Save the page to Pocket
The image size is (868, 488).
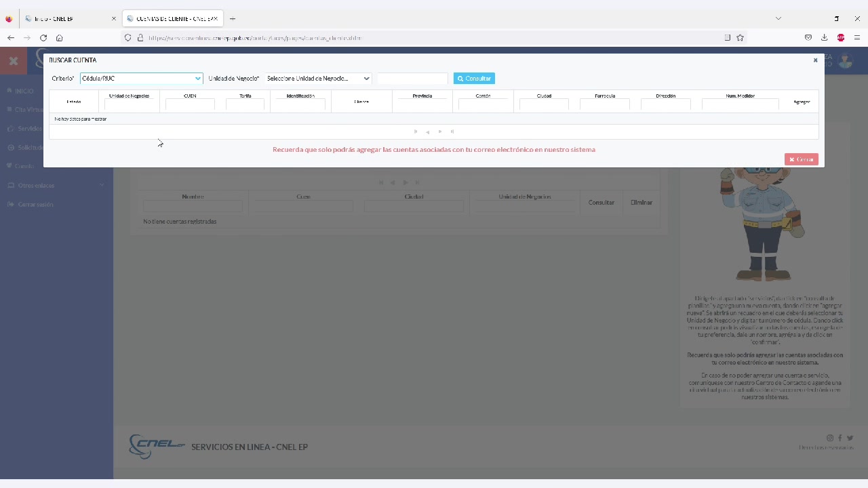[x=808, y=38]
